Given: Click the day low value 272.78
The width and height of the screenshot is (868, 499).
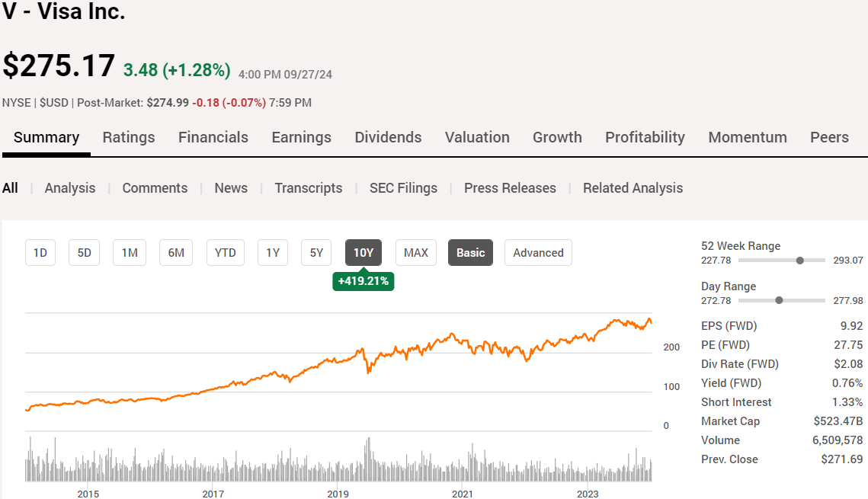Looking at the screenshot, I should [x=716, y=300].
